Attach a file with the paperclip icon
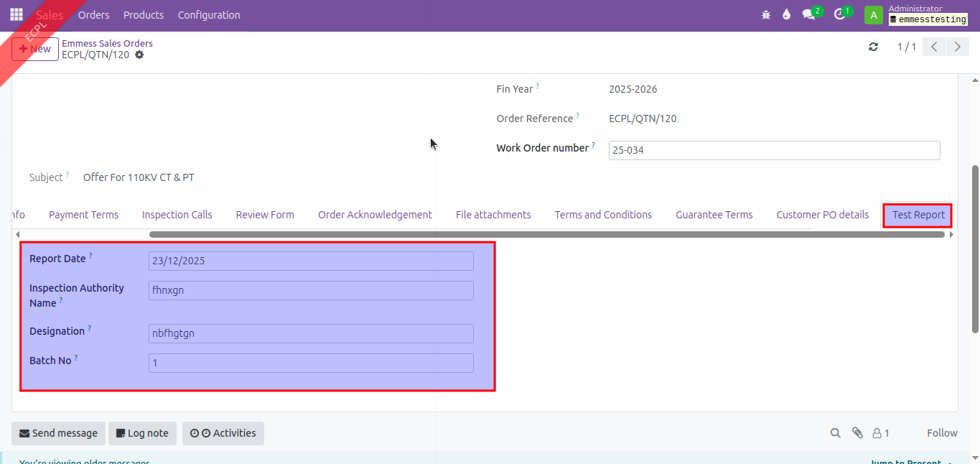This screenshot has width=980, height=464. click(857, 433)
